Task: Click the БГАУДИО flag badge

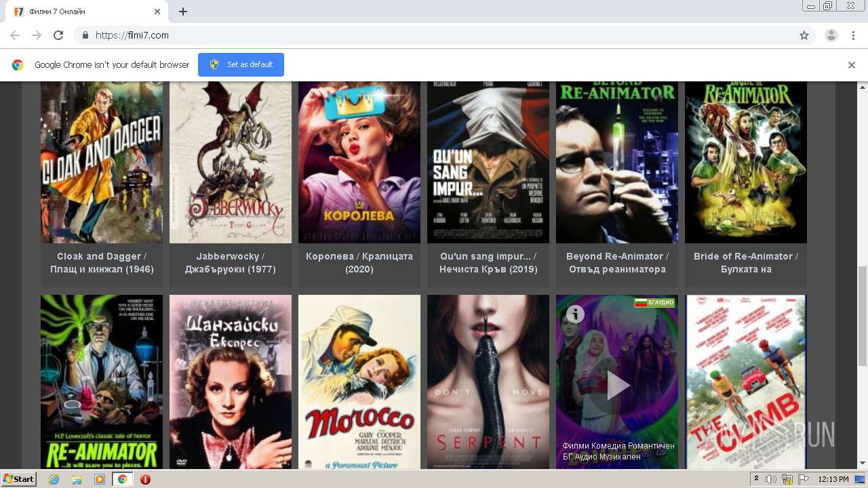Action: (654, 302)
